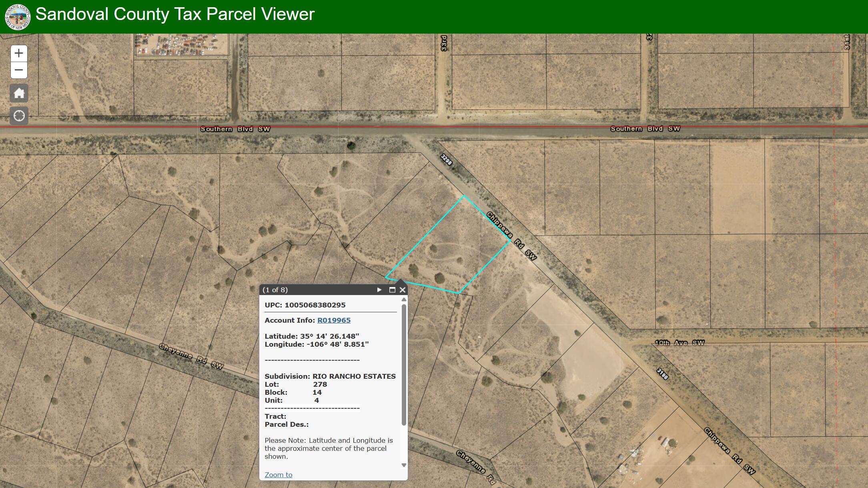Click the Lot 278 entry
Viewport: 868px width, 488px height.
point(296,384)
